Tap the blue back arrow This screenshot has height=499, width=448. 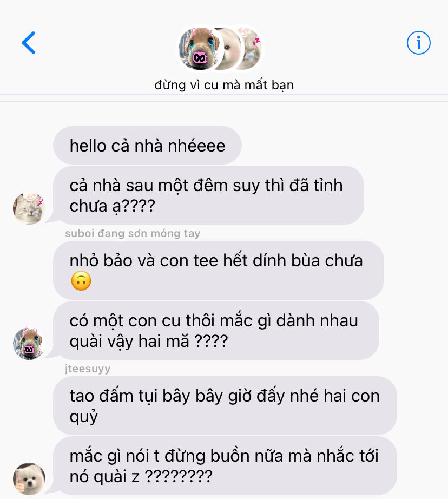(x=29, y=43)
